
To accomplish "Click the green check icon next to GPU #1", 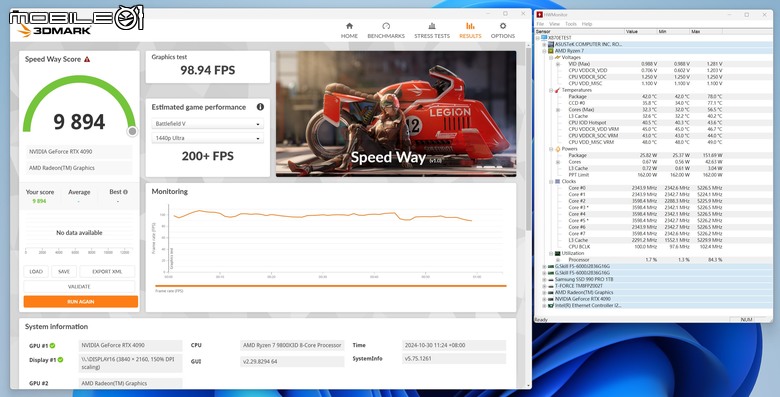I will [52, 345].
